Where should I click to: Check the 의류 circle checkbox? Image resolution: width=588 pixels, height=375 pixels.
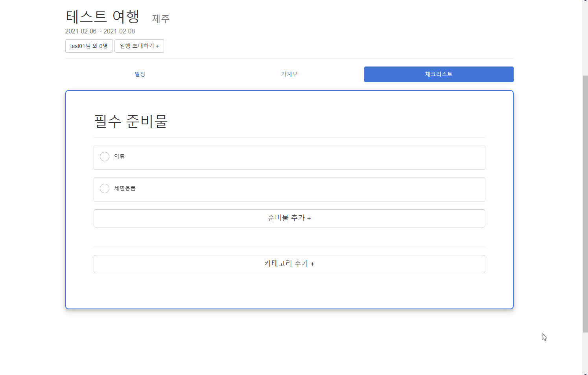[x=105, y=157]
